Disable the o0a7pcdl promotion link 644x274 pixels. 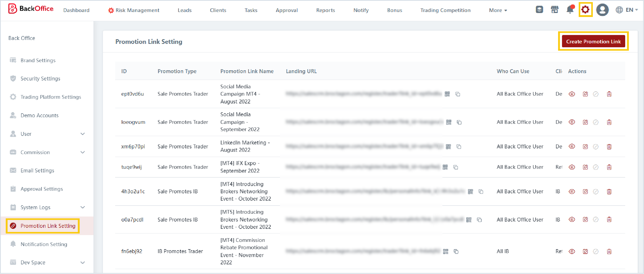596,220
